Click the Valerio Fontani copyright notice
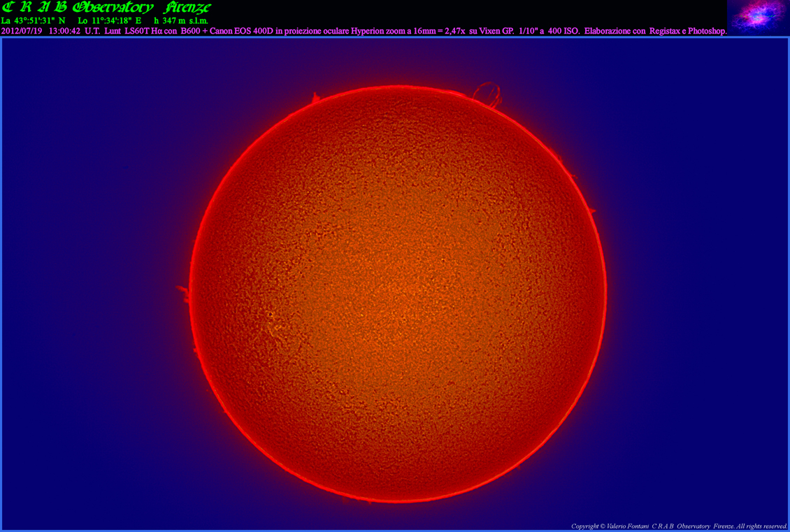 (679, 526)
